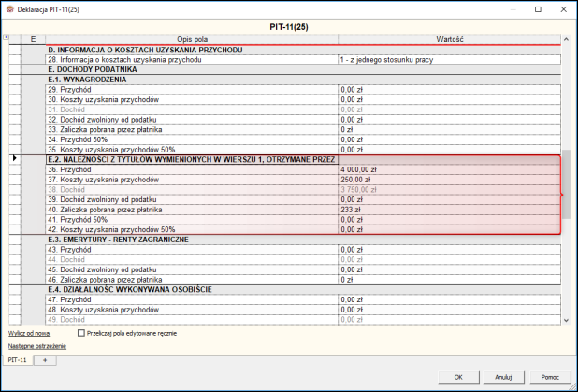Click the 3 750,00 zł value of field 38
578x392 pixels.
click(x=449, y=190)
